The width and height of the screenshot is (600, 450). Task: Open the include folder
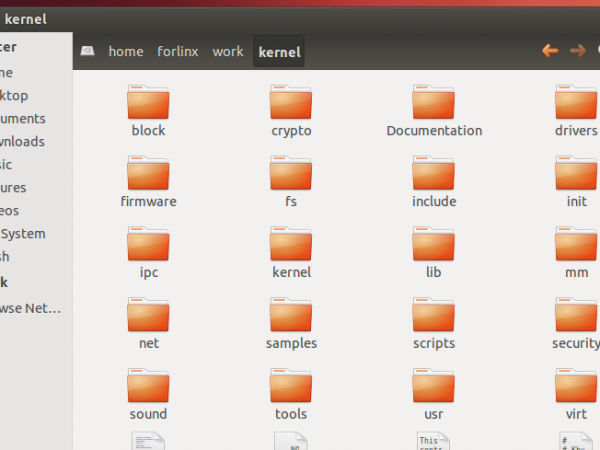click(x=434, y=174)
